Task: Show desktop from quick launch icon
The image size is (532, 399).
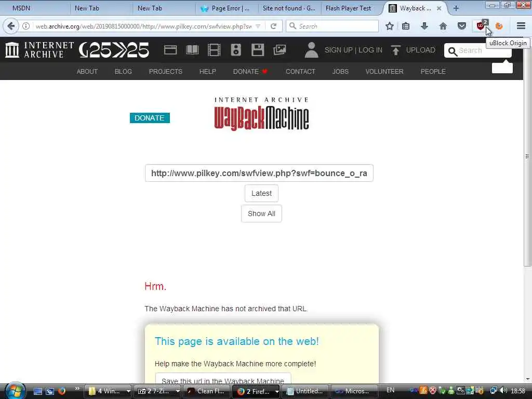Action: click(x=38, y=391)
